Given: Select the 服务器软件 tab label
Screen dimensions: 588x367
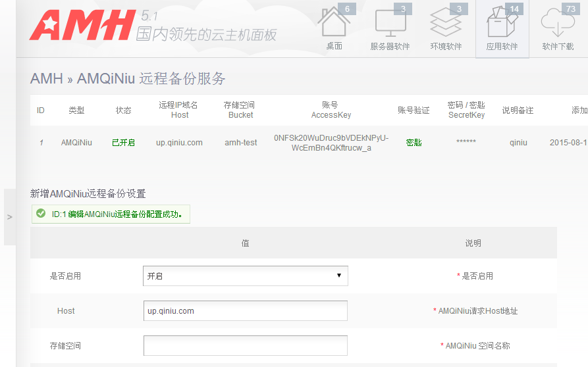Looking at the screenshot, I should (x=390, y=47).
